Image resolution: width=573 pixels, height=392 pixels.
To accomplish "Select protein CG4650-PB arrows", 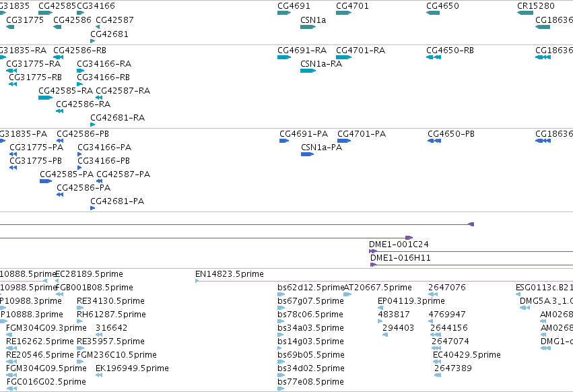I will pos(434,141).
